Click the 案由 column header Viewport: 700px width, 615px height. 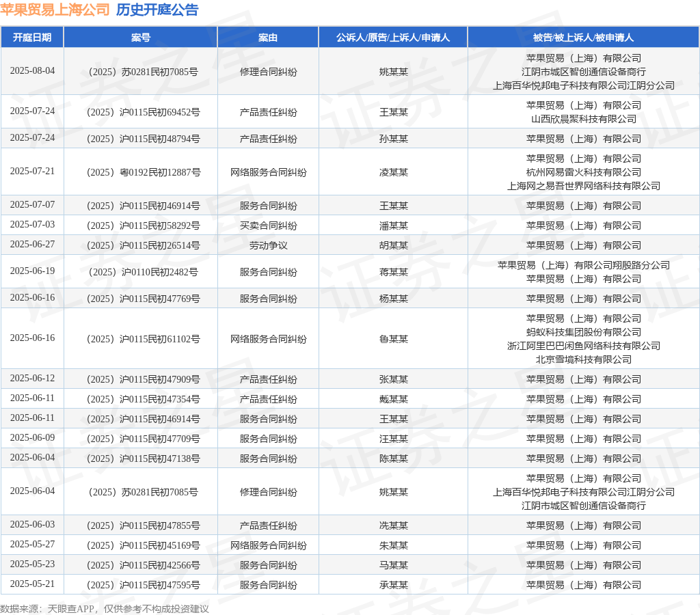tap(268, 38)
